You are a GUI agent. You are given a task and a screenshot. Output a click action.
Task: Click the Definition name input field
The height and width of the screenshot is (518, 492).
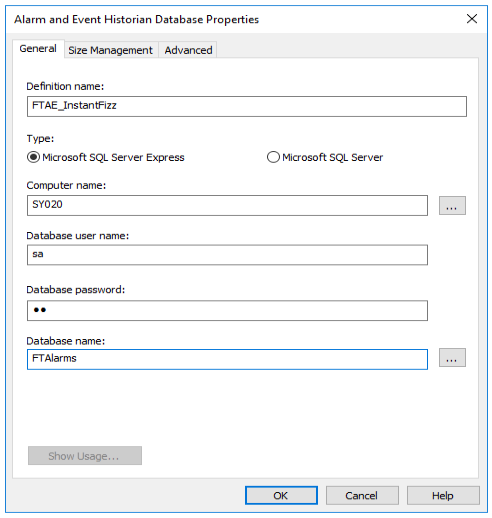tap(247, 106)
